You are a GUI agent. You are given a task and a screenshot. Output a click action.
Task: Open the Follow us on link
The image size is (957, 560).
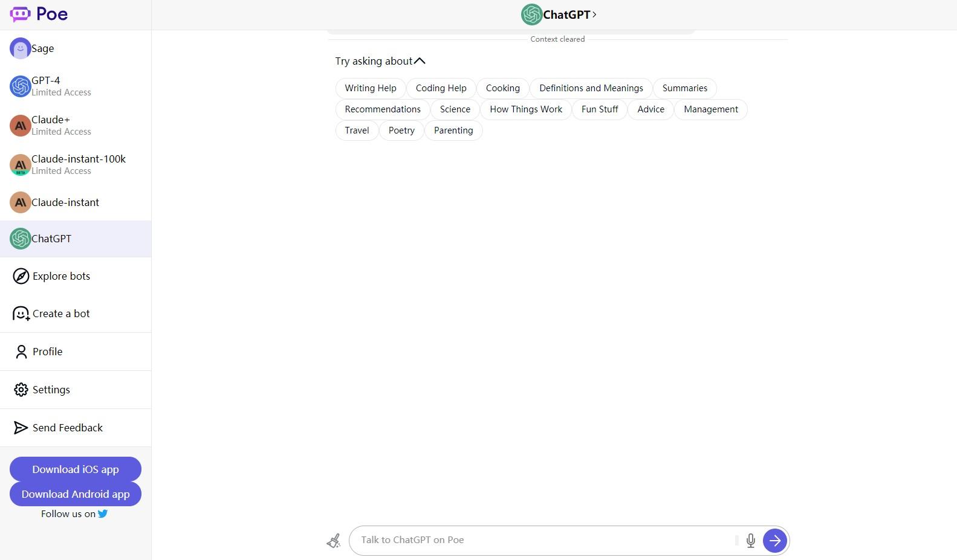74,514
